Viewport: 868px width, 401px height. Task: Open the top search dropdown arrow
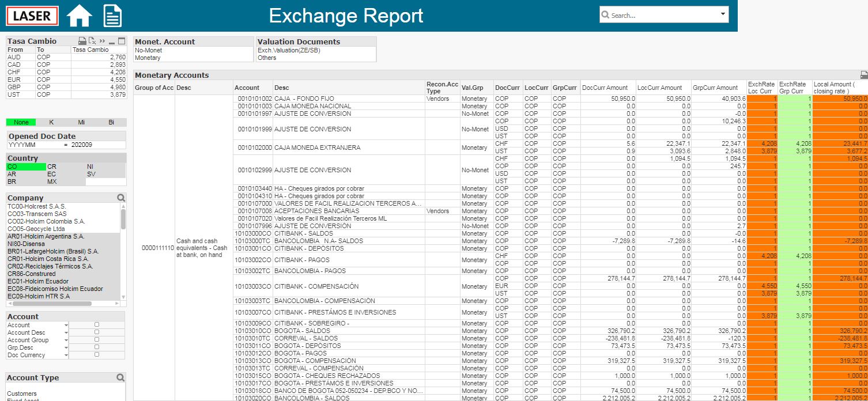tap(723, 14)
